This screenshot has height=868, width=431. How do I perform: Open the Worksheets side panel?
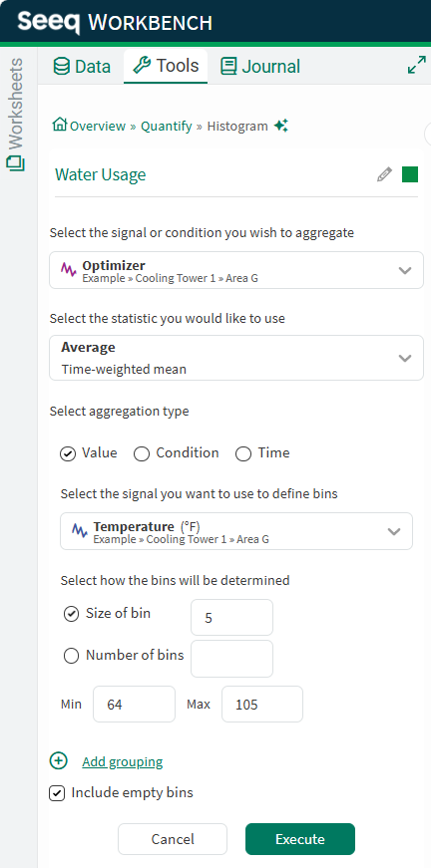(16, 114)
